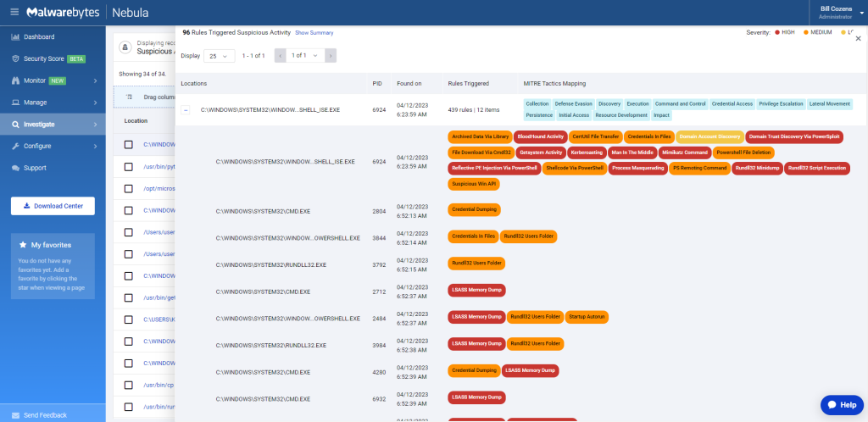This screenshot has height=422, width=868.
Task: Expand the Monitor menu arrow
Action: pos(95,81)
